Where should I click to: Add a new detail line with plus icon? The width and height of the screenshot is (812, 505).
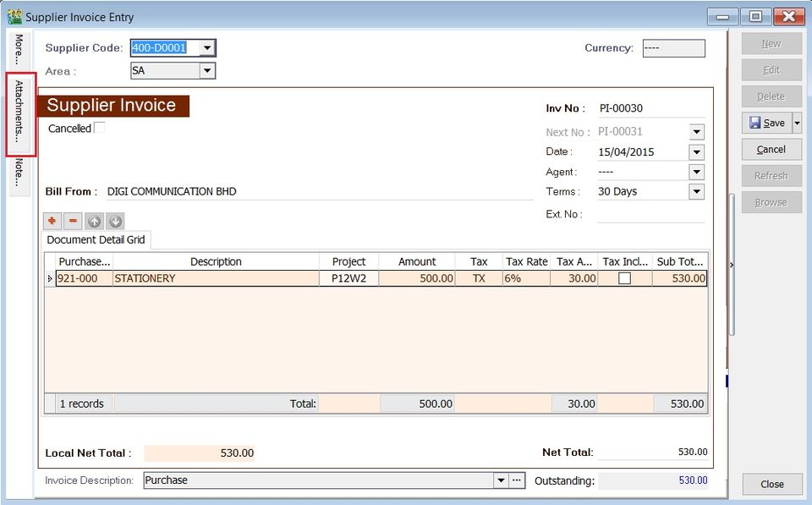[x=52, y=222]
